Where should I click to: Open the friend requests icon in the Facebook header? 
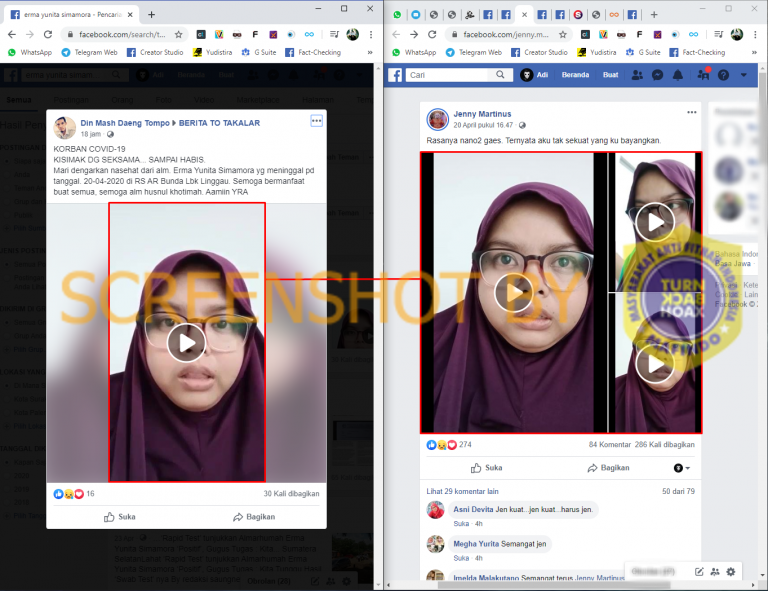[637, 75]
